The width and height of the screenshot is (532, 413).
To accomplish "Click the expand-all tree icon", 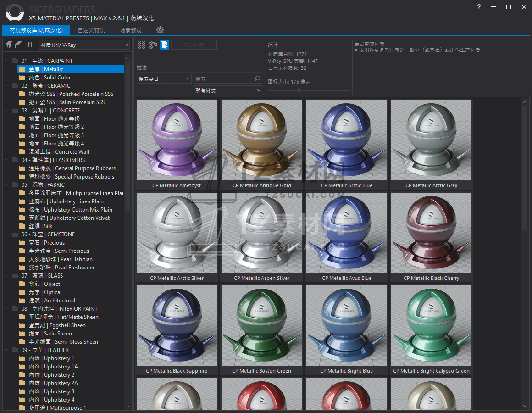I will pyautogui.click(x=9, y=45).
